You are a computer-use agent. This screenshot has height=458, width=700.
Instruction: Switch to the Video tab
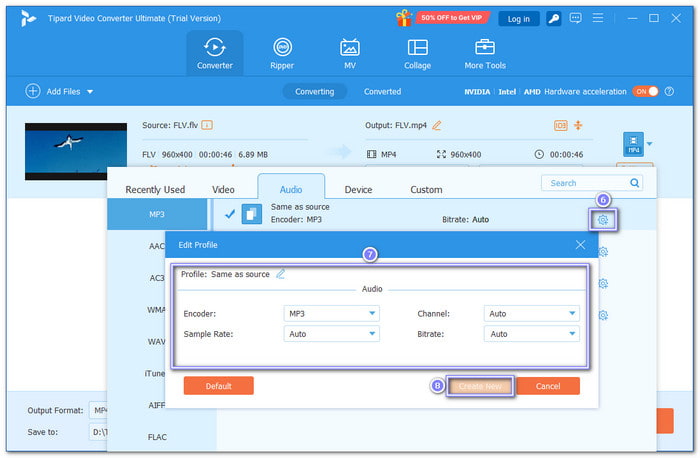(x=223, y=189)
